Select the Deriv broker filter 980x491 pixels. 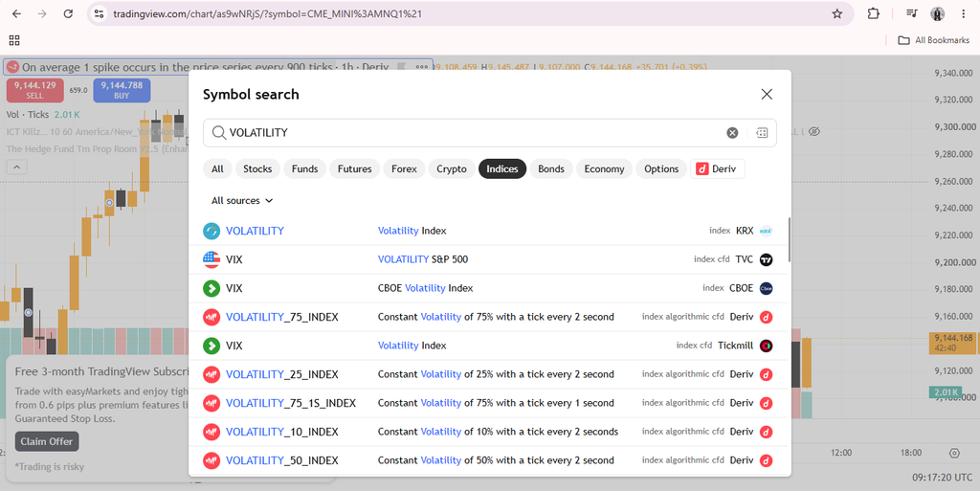coord(718,168)
